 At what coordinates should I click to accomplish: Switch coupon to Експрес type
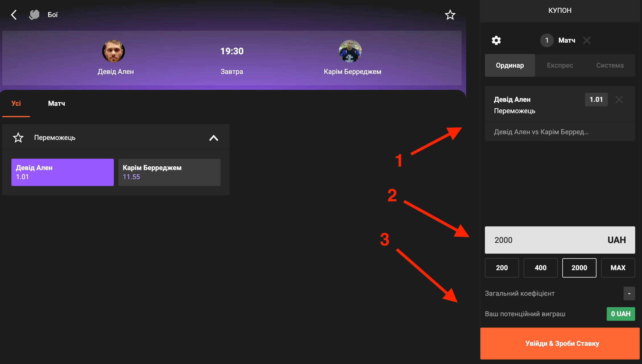tap(560, 65)
